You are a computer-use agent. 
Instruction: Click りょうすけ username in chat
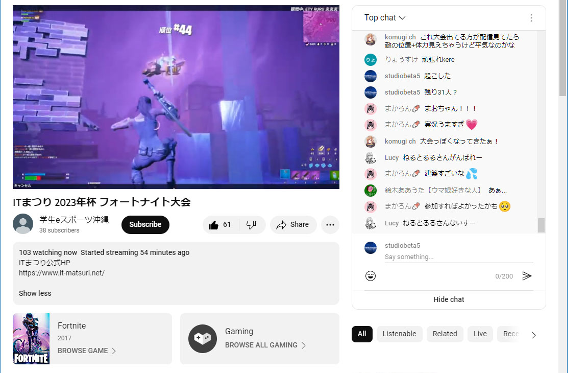point(401,60)
